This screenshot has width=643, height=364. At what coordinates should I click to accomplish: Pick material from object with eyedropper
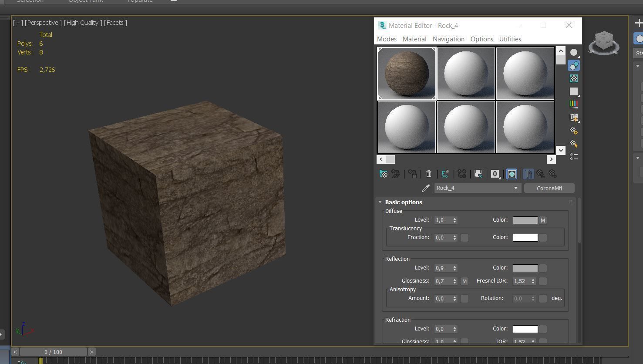[x=425, y=188]
